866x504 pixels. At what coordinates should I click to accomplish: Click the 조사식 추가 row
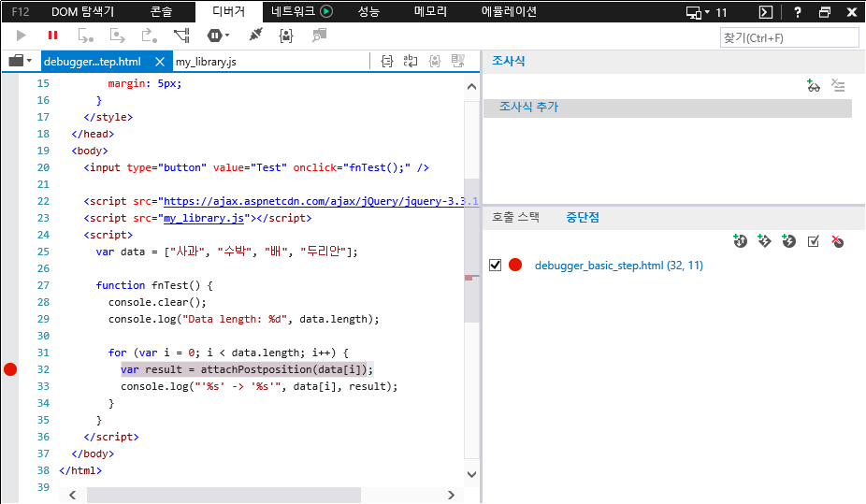[x=667, y=108]
